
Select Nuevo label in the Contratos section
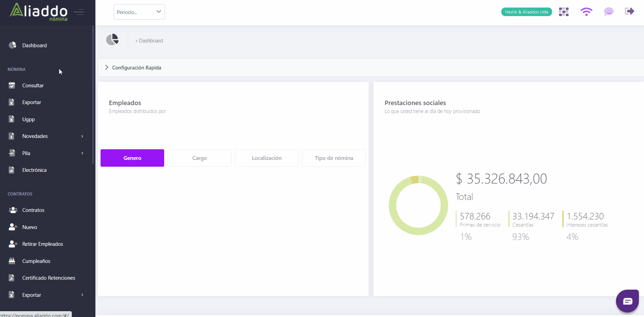30,227
